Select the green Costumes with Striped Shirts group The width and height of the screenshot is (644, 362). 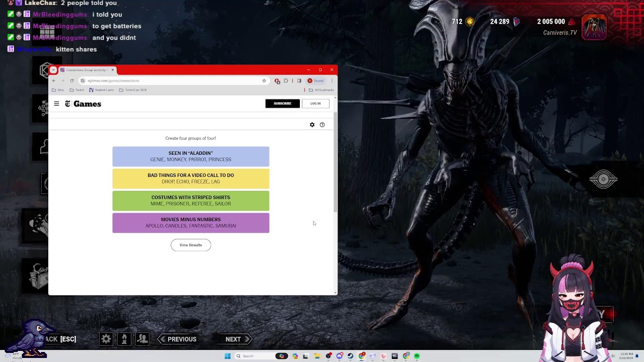(x=191, y=201)
